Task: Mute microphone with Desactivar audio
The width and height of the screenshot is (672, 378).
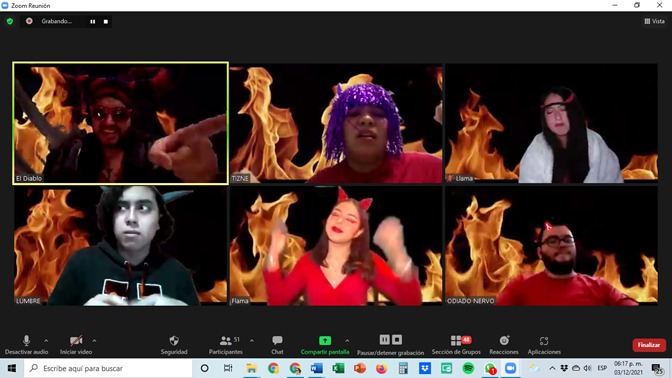Action: pyautogui.click(x=26, y=345)
